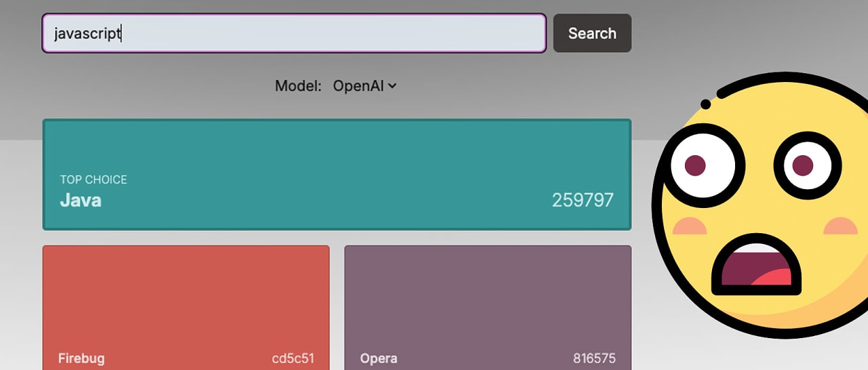Image resolution: width=868 pixels, height=370 pixels.
Task: Click the color name "Java"
Action: tap(81, 200)
